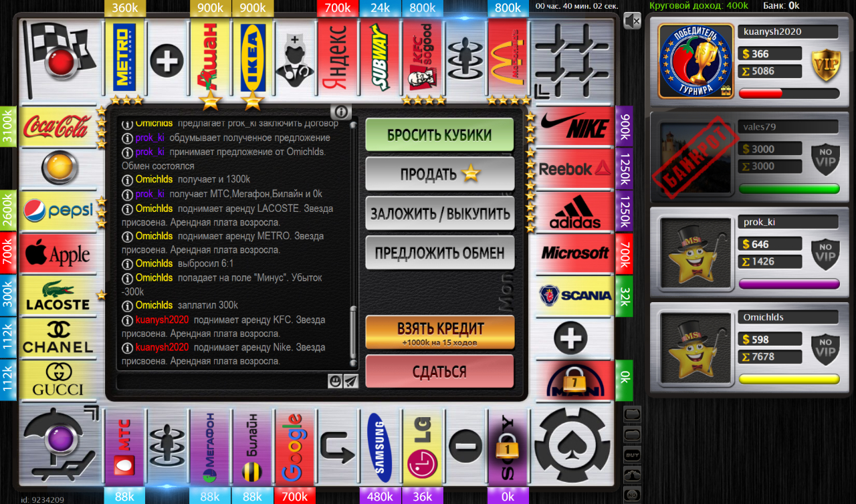
Task: Open Omichlds player avatar
Action: pyautogui.click(x=696, y=346)
